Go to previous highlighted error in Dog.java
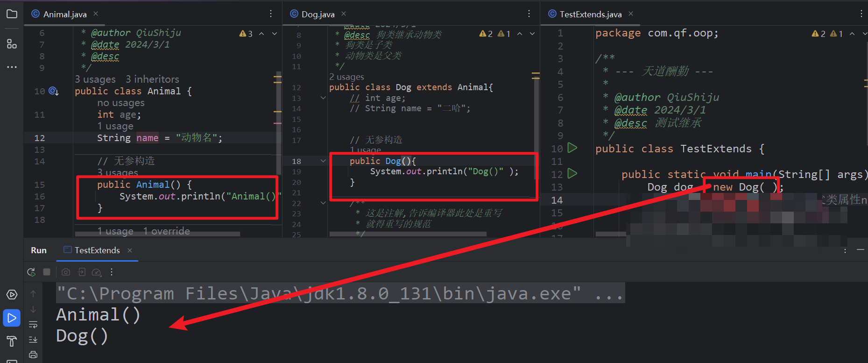This screenshot has width=868, height=363. click(520, 34)
